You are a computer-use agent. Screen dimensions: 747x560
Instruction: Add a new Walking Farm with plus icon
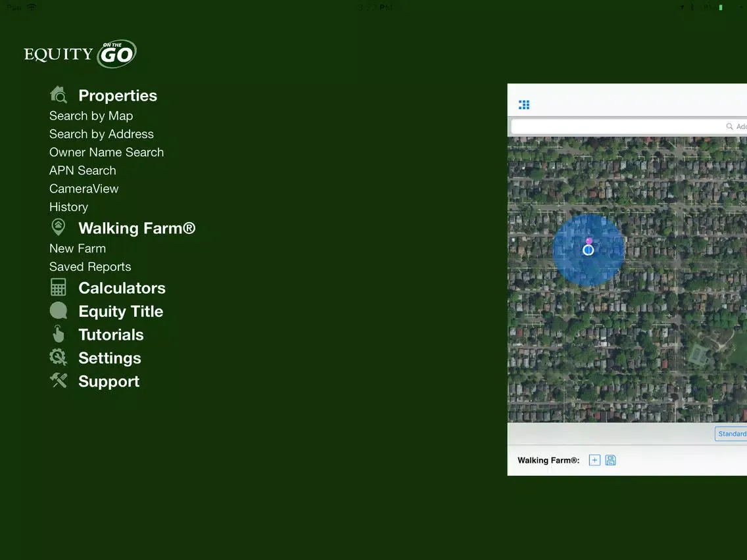[594, 460]
